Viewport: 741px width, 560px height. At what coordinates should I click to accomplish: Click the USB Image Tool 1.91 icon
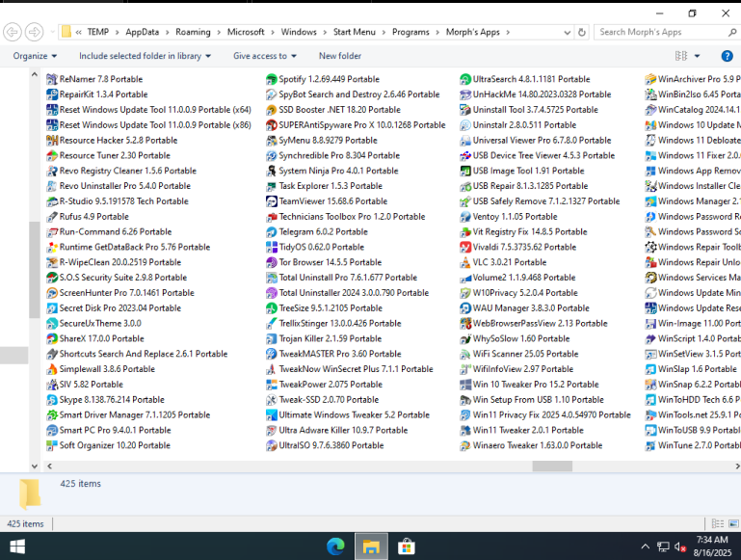pyautogui.click(x=465, y=171)
